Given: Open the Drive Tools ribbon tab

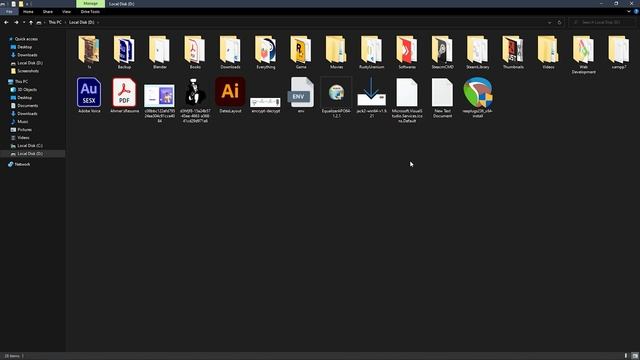Looking at the screenshot, I should [90, 12].
